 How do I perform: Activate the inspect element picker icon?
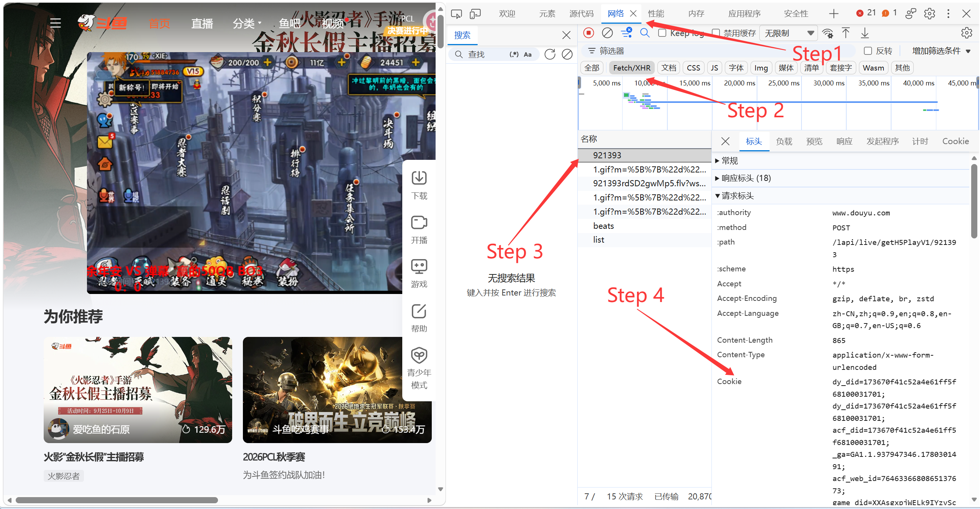coord(456,14)
